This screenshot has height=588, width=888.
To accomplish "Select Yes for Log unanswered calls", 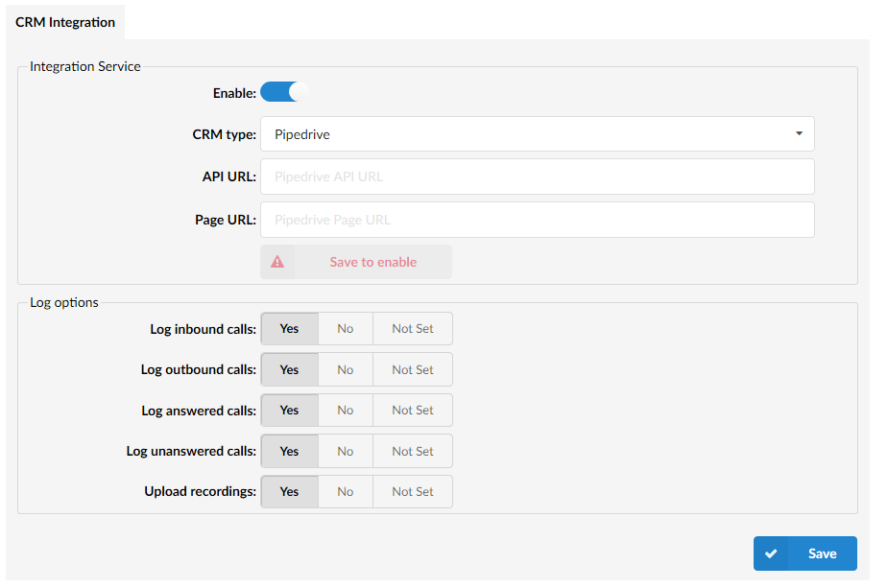I will click(289, 451).
